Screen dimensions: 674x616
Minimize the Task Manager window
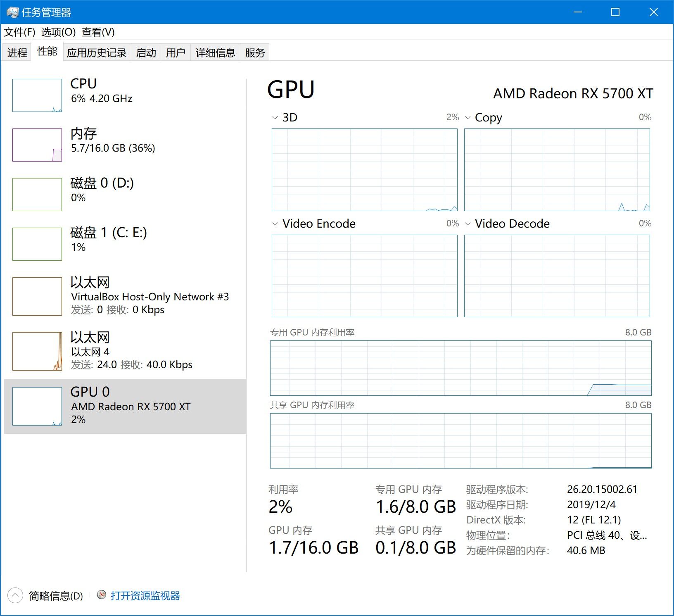pos(578,12)
